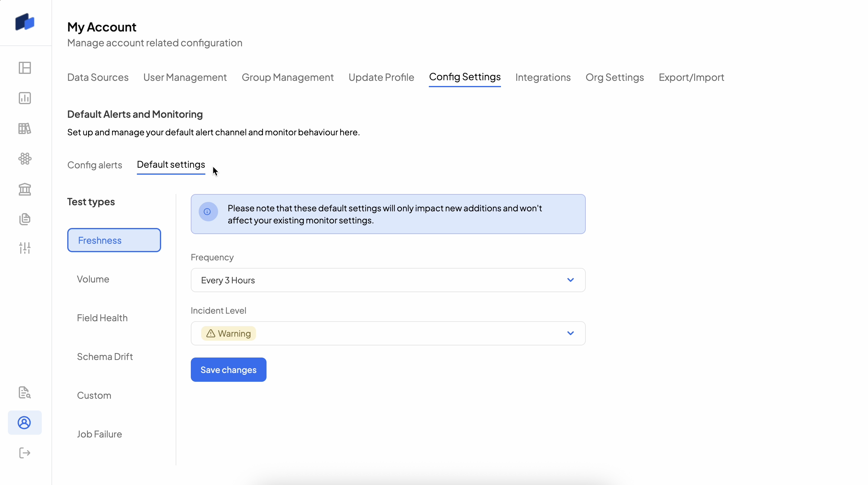This screenshot has height=485, width=868.
Task: Click the logout icon at bottom
Action: (x=25, y=453)
